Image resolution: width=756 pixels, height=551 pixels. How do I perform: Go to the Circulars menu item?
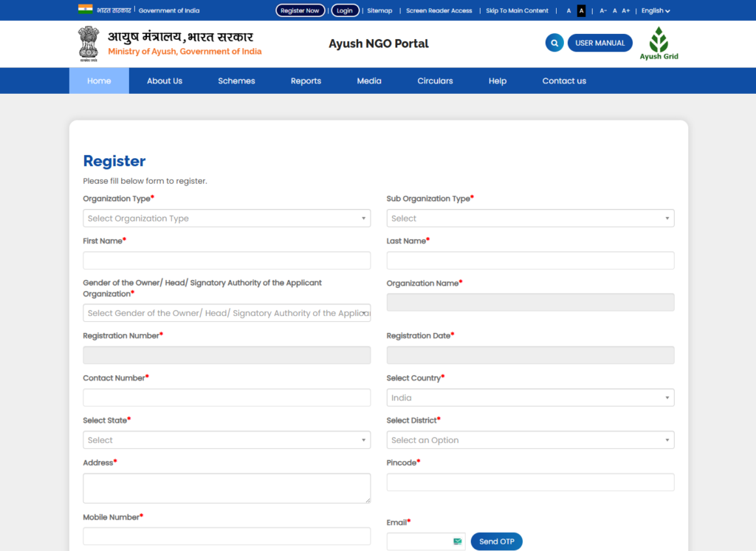click(x=435, y=81)
